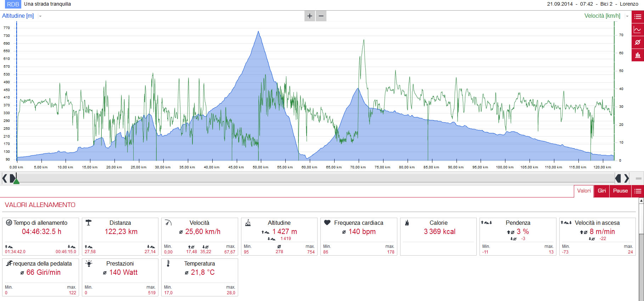Open the red list view icon top right
This screenshot has width=644, height=301.
(x=638, y=17)
